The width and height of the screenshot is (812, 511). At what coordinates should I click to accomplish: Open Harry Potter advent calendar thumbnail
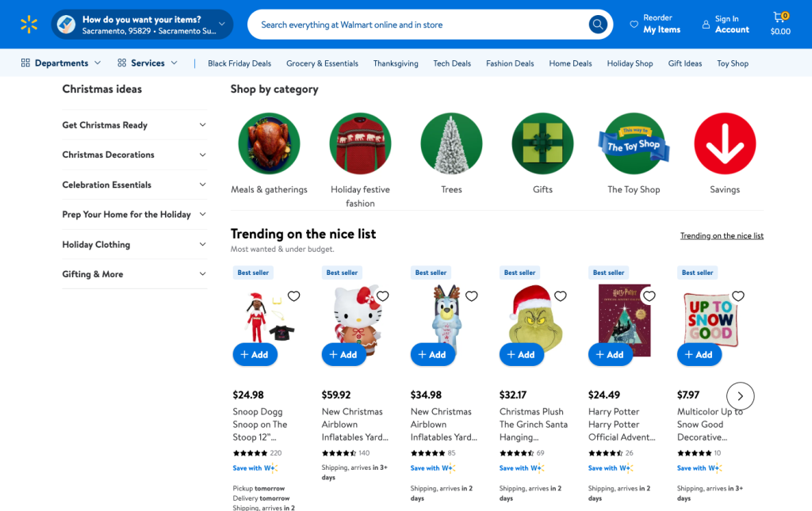[x=624, y=319]
